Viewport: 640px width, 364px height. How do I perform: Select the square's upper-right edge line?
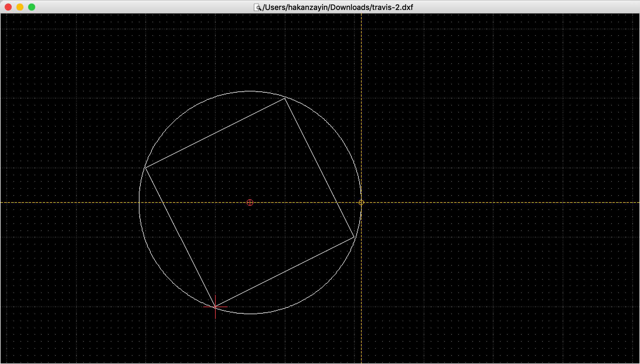(319, 168)
